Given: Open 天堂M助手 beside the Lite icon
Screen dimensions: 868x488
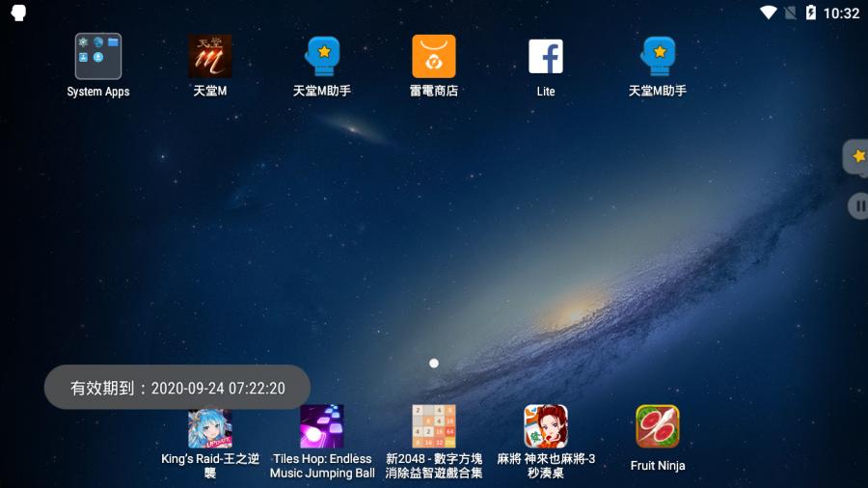Looking at the screenshot, I should pos(658,57).
